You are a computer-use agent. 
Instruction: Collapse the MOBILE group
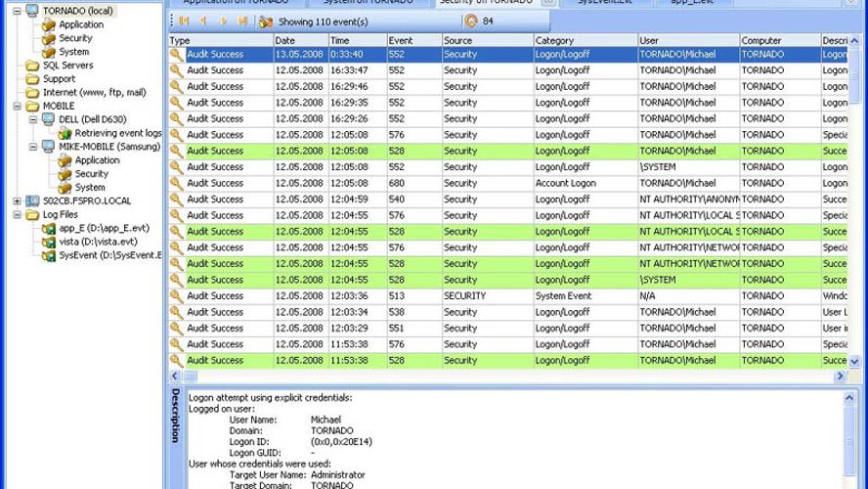(17, 106)
